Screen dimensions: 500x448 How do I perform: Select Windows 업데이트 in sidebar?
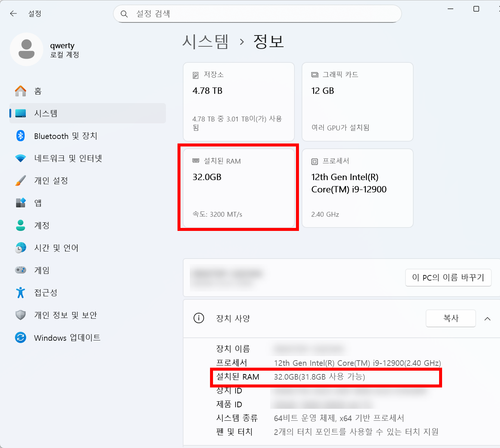[87, 337]
